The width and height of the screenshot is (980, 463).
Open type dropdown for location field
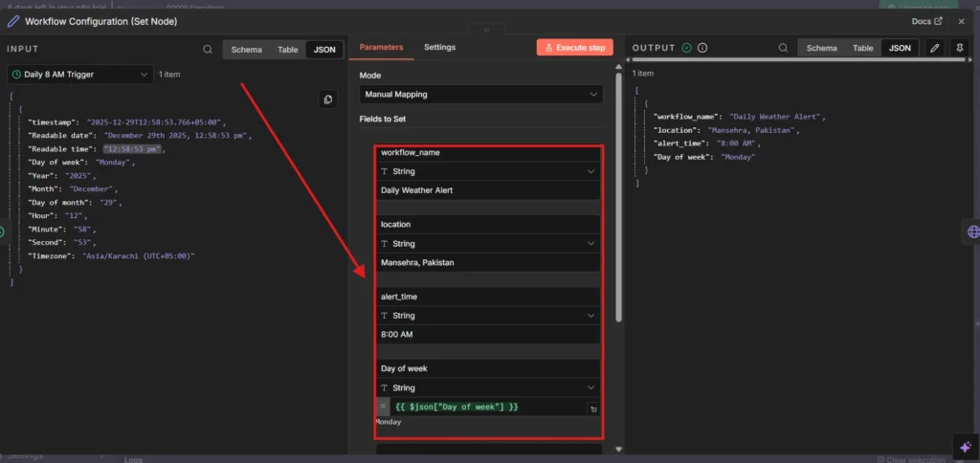(488, 244)
